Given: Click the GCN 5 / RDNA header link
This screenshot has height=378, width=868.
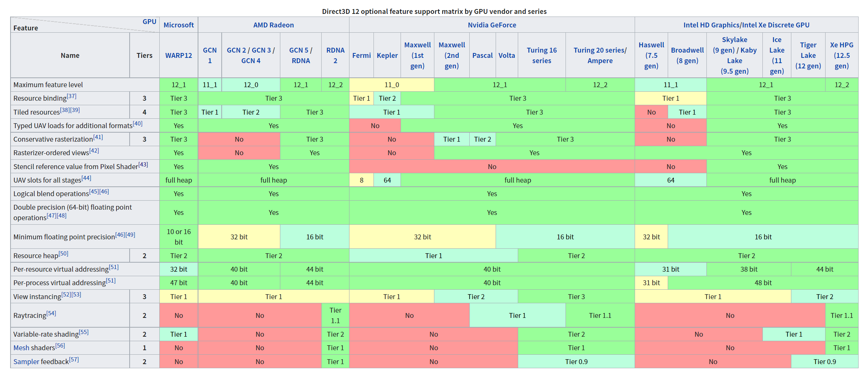Looking at the screenshot, I should tap(301, 55).
